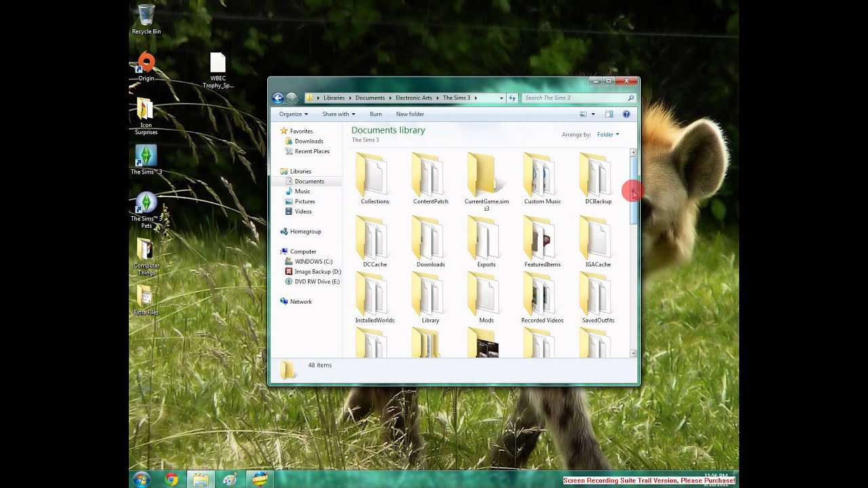This screenshot has width=868, height=488.
Task: Select the Icon Surprises desktop folder
Action: click(146, 116)
